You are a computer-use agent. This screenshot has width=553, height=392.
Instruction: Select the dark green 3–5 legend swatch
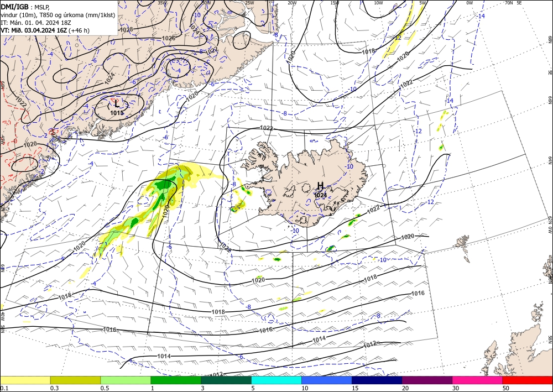(x=226, y=380)
